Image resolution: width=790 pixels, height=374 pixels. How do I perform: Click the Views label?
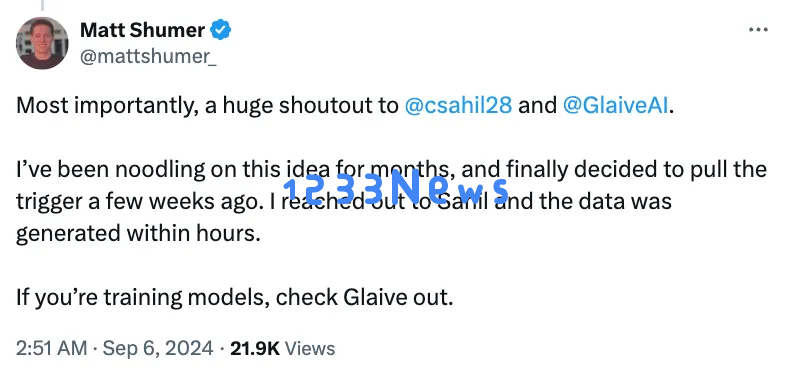[x=310, y=348]
